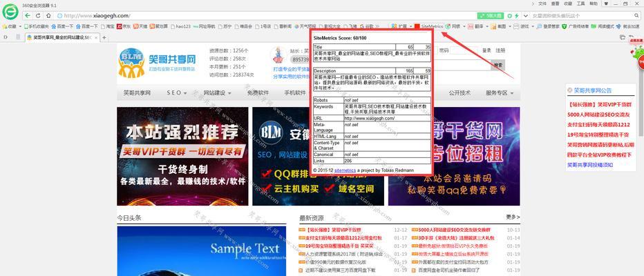
Task: Open the 谷歌 Google bookmark
Action: 367,26
